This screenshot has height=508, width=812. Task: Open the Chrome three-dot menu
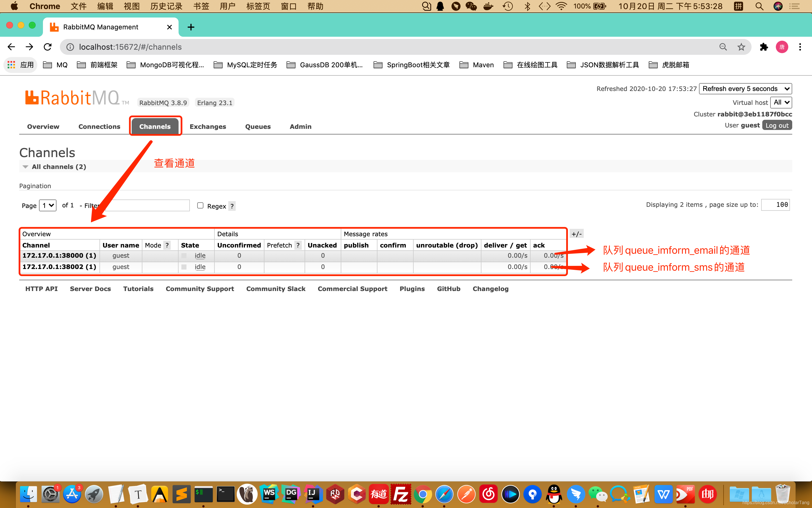pos(800,47)
